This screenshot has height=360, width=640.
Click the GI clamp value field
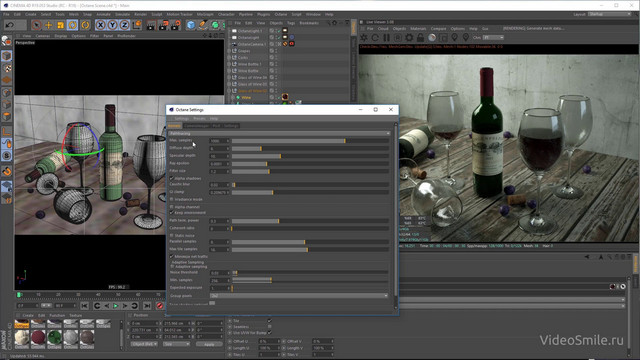click(218, 192)
